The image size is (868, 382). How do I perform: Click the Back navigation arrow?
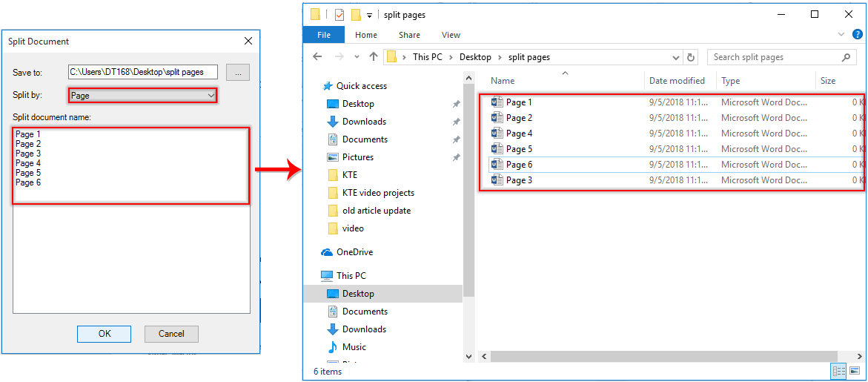[317, 56]
